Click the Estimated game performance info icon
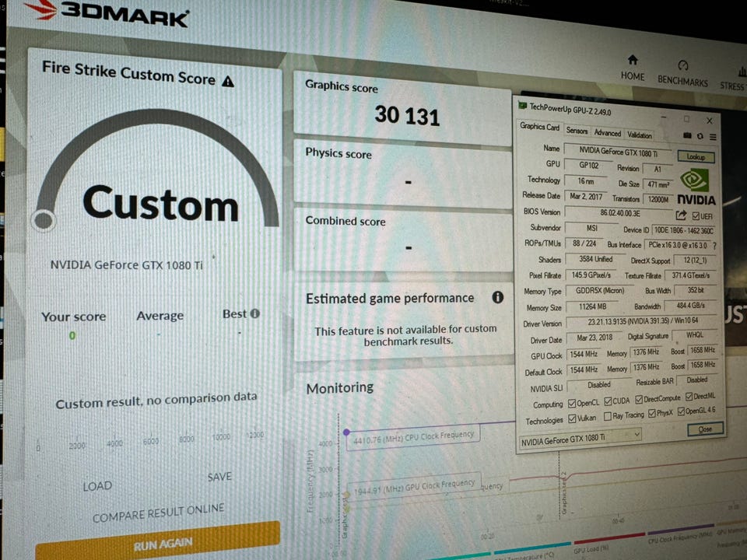Viewport: 747px width, 560px height. 497,298
